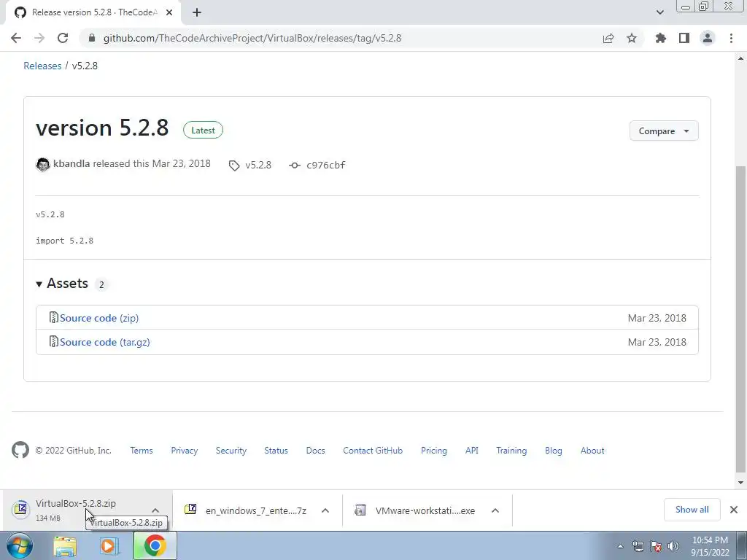747x560 pixels.
Task: Open the Training footer link
Action: (x=511, y=451)
